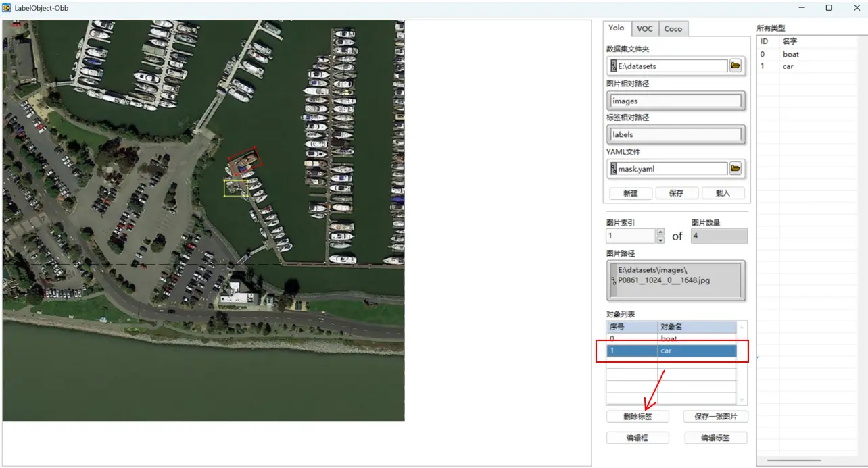The image size is (868, 468).
Task: Switch to the VOC tab
Action: [x=645, y=28]
